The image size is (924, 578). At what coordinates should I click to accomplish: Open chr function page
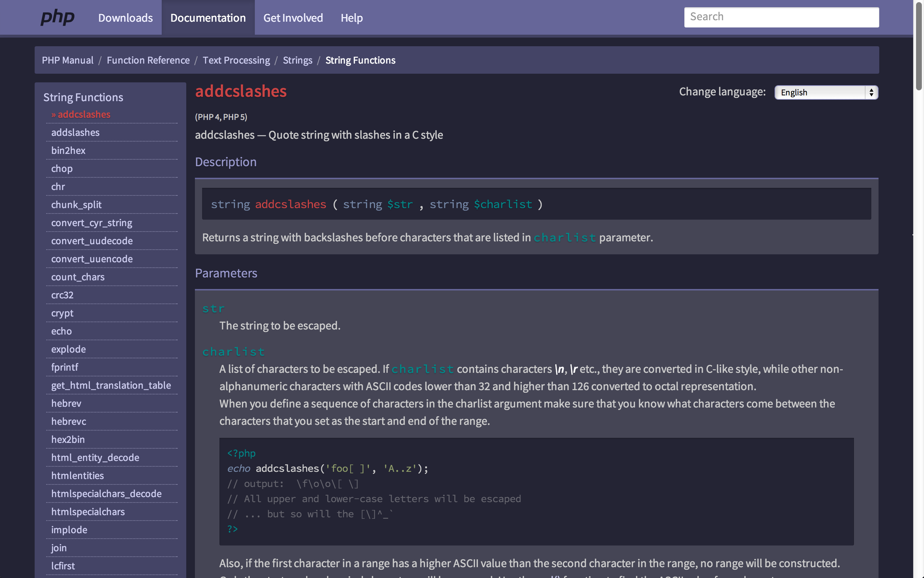(58, 186)
